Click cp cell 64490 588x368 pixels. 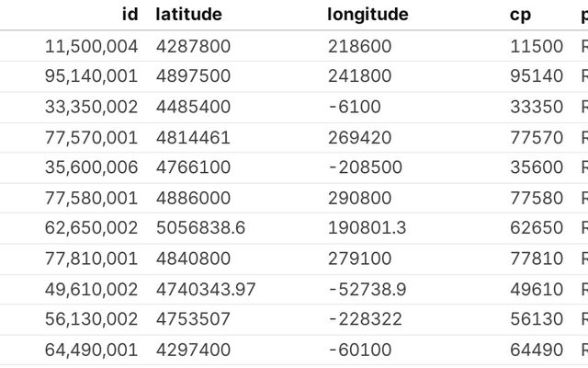536,350
